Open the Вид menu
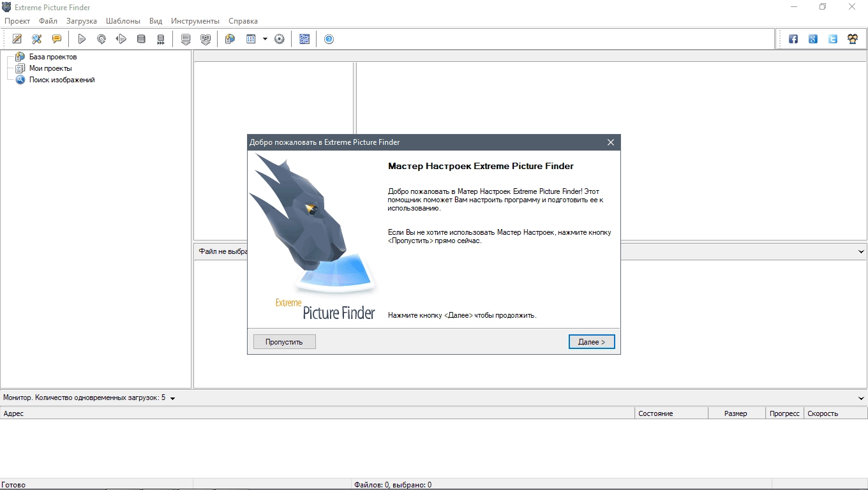The image size is (868, 490). coord(156,21)
